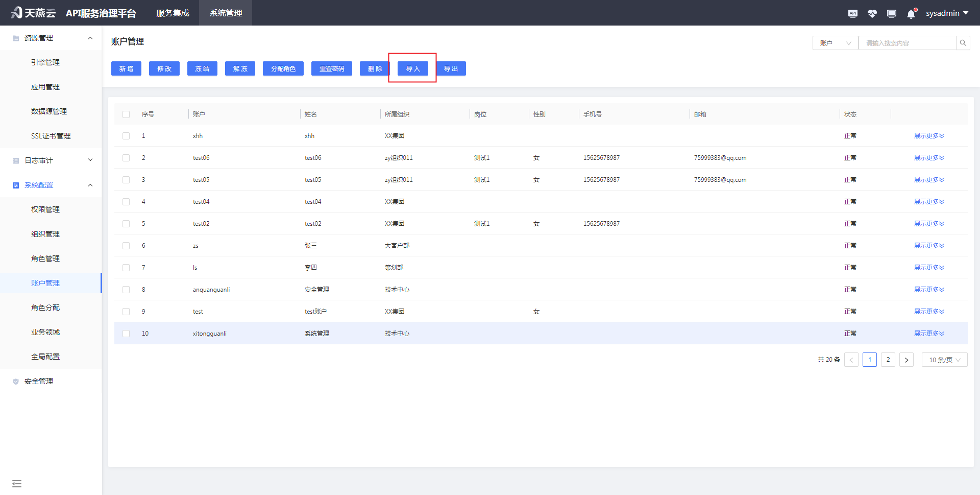The height and width of the screenshot is (495, 980).
Task: Click the 天燕云 platform logo
Action: (x=32, y=13)
